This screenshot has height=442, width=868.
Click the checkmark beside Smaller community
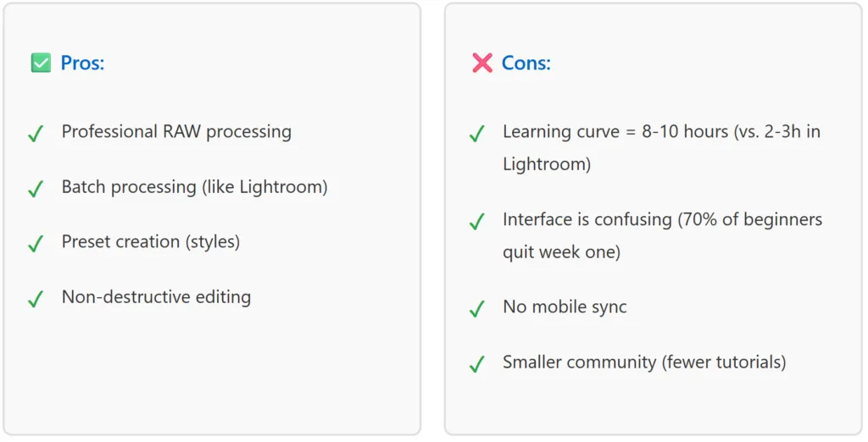476,364
